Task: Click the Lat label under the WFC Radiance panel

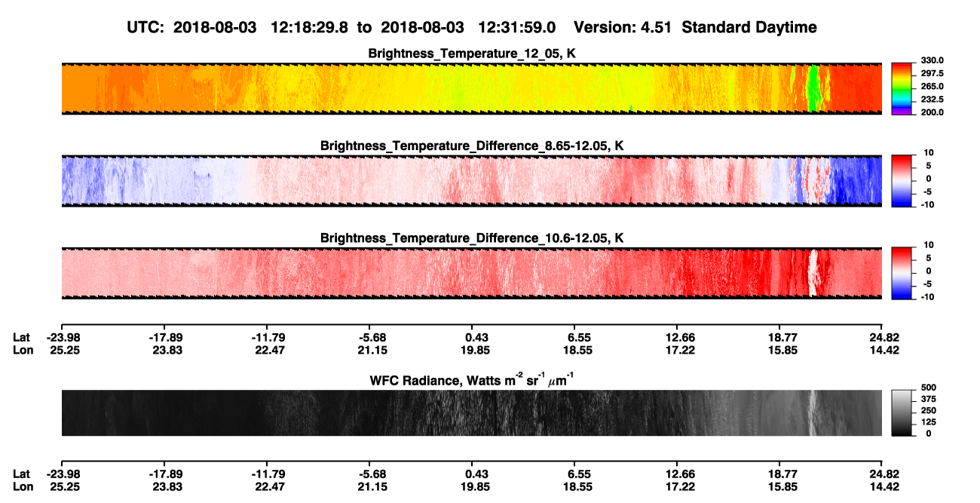Action: [x=22, y=474]
